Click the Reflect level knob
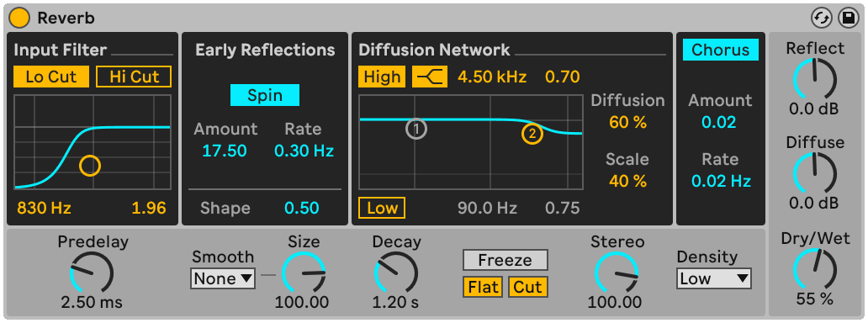Screen dimensions: 868x323 (x=814, y=79)
